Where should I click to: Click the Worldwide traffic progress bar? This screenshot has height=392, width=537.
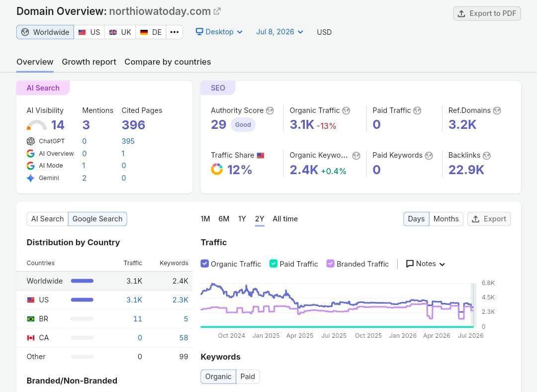point(82,281)
